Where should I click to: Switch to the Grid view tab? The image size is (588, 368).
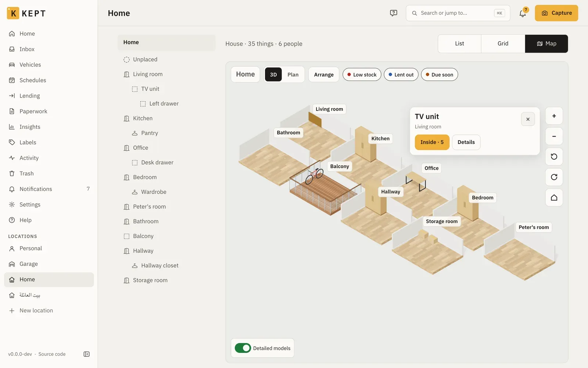tap(503, 44)
